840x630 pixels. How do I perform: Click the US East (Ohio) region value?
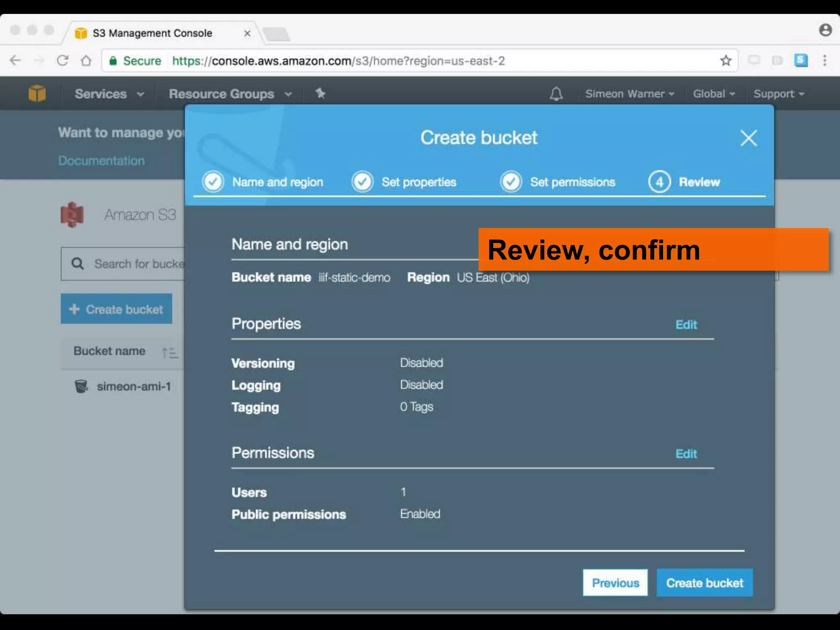coord(493,278)
